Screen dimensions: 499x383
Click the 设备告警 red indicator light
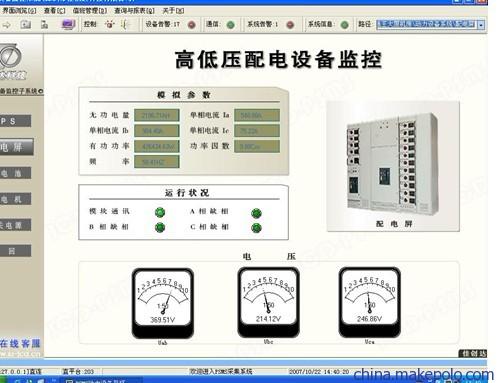[192, 25]
